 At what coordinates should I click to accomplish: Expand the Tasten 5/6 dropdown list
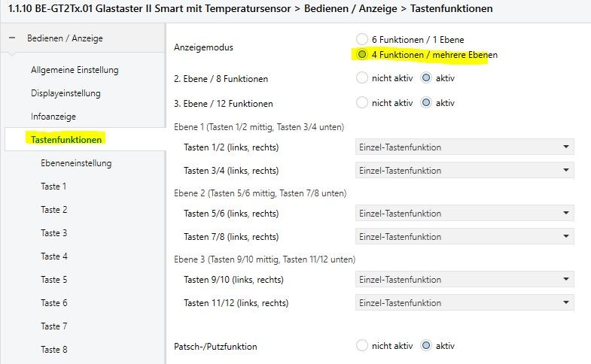point(464,214)
